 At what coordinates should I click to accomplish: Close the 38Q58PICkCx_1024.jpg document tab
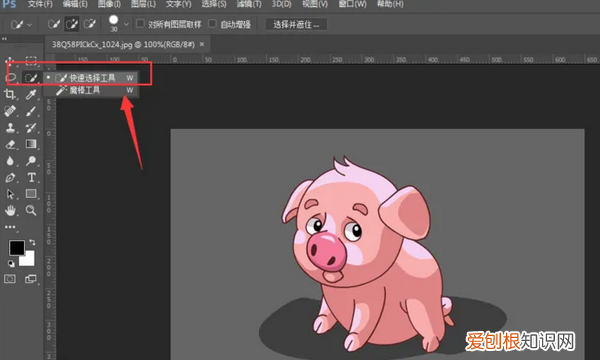click(x=202, y=44)
